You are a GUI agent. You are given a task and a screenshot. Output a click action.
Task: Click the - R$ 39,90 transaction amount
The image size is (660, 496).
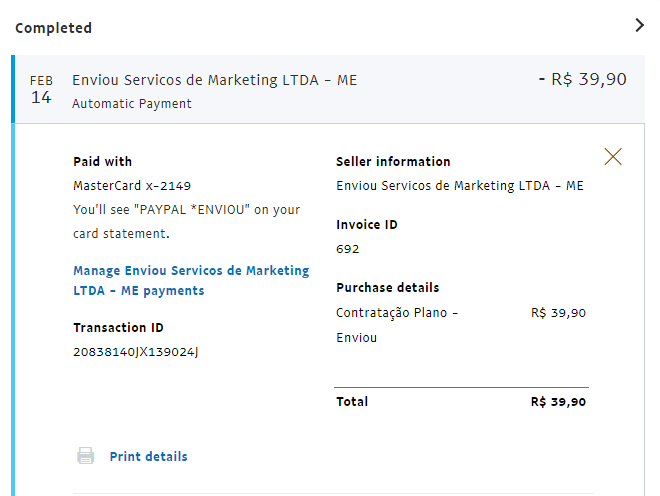582,79
